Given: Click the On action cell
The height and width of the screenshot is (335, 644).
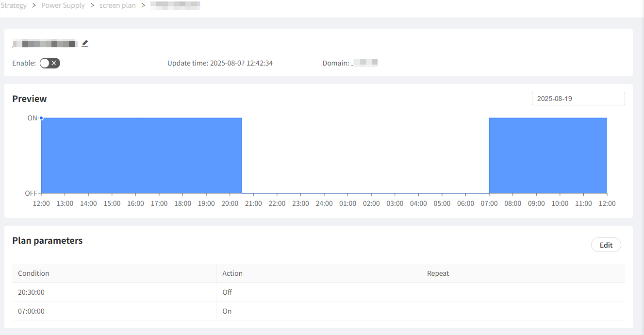Looking at the screenshot, I should 318,311.
